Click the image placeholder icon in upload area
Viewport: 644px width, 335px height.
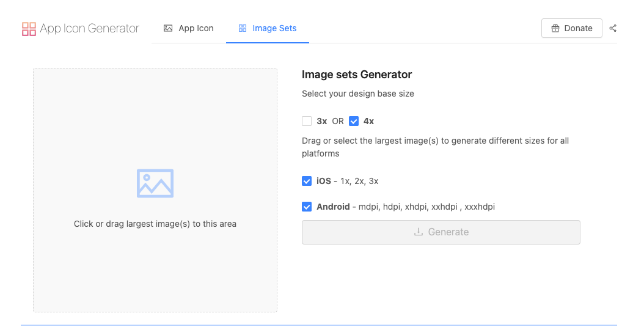point(155,183)
